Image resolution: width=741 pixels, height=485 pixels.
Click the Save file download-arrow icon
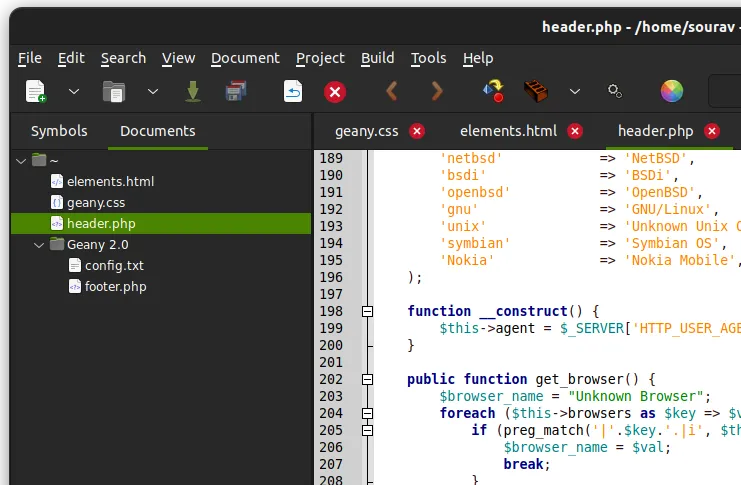point(193,92)
